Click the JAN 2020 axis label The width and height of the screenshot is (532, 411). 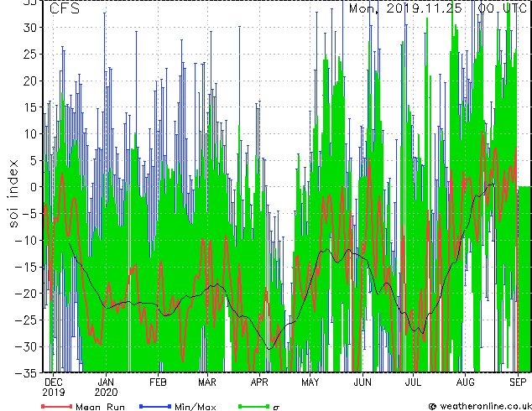[x=106, y=388]
